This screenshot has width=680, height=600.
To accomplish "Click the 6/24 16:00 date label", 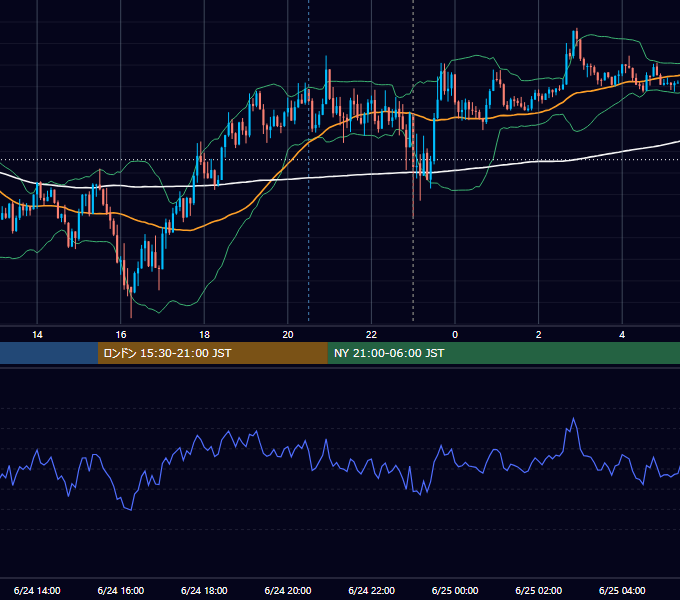I will [x=121, y=590].
